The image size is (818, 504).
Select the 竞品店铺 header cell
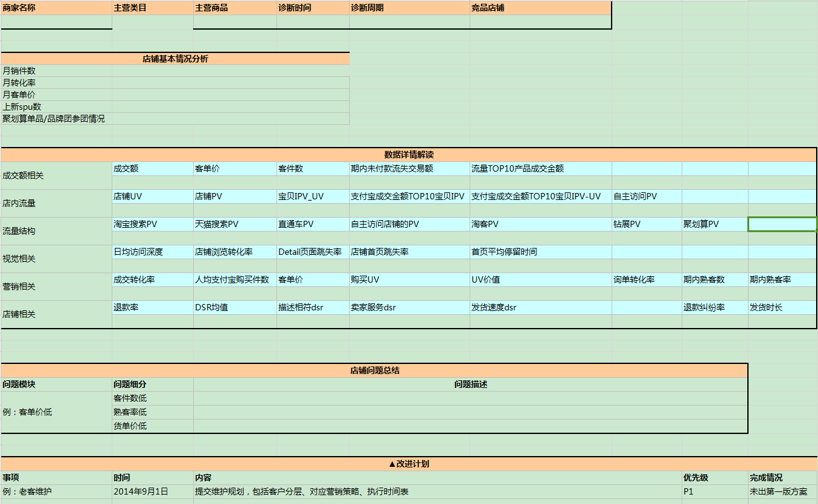pyautogui.click(x=541, y=8)
